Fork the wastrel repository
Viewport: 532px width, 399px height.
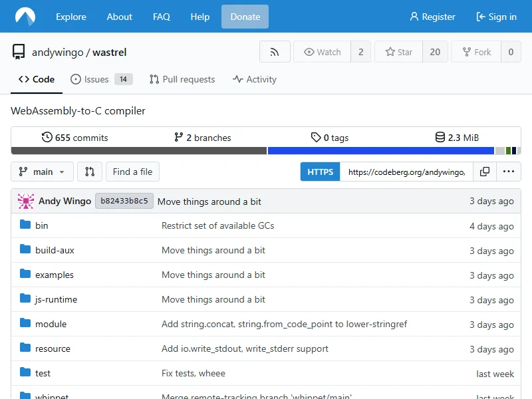pyautogui.click(x=475, y=52)
